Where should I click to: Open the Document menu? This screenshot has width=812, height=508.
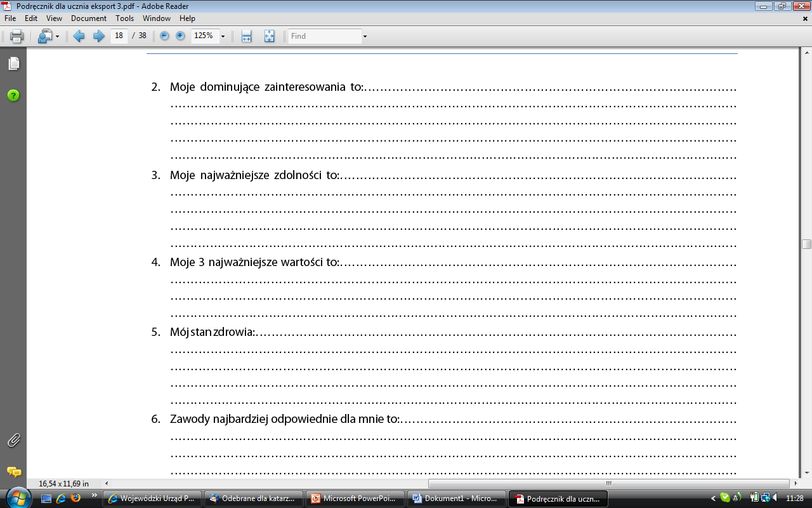click(x=89, y=18)
